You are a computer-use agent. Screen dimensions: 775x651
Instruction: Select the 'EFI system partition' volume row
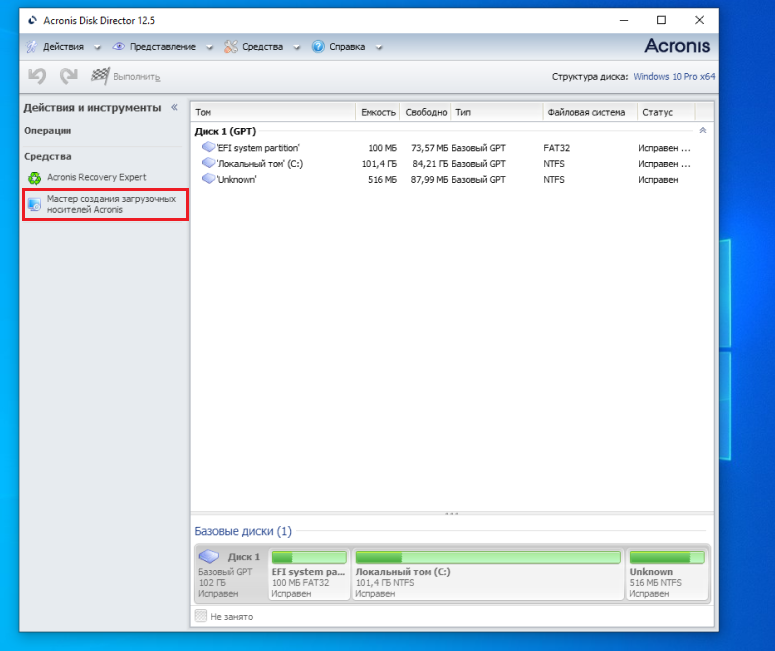click(x=451, y=148)
